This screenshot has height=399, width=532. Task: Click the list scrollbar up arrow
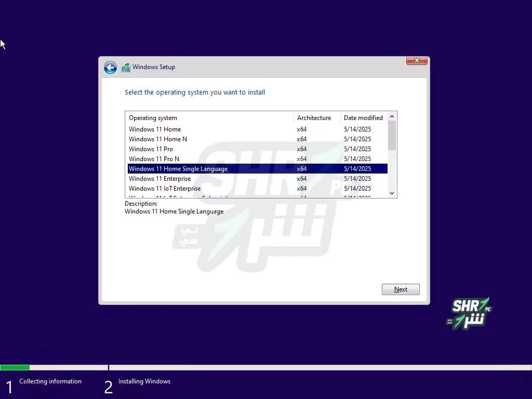[392, 117]
